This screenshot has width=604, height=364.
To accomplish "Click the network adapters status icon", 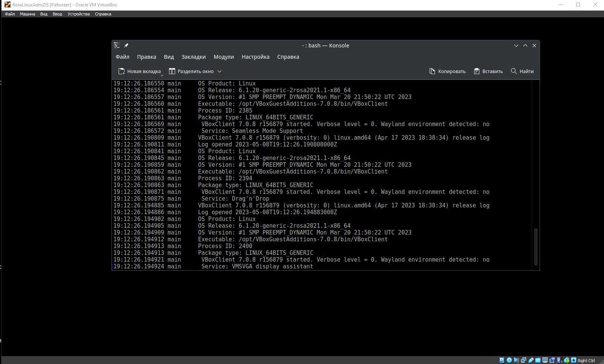I will (x=523, y=360).
